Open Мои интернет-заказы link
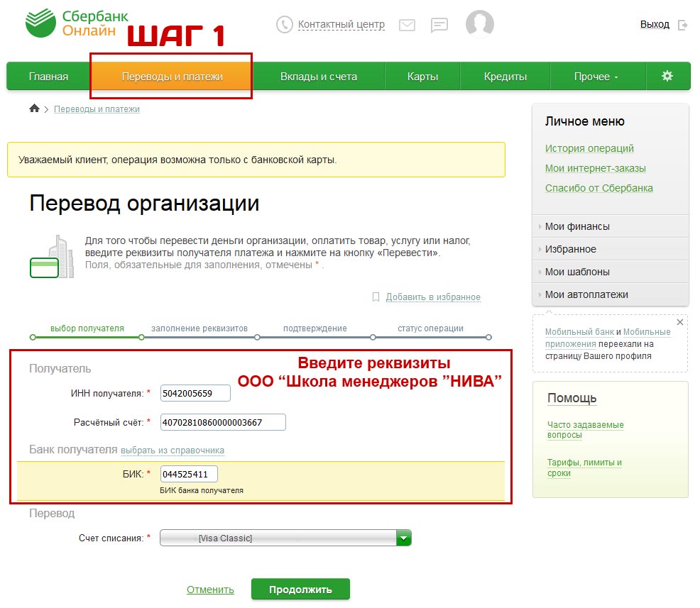 596,169
